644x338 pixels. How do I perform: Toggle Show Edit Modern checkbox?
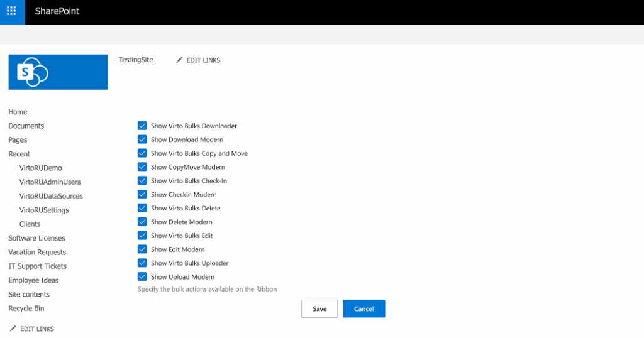point(142,249)
